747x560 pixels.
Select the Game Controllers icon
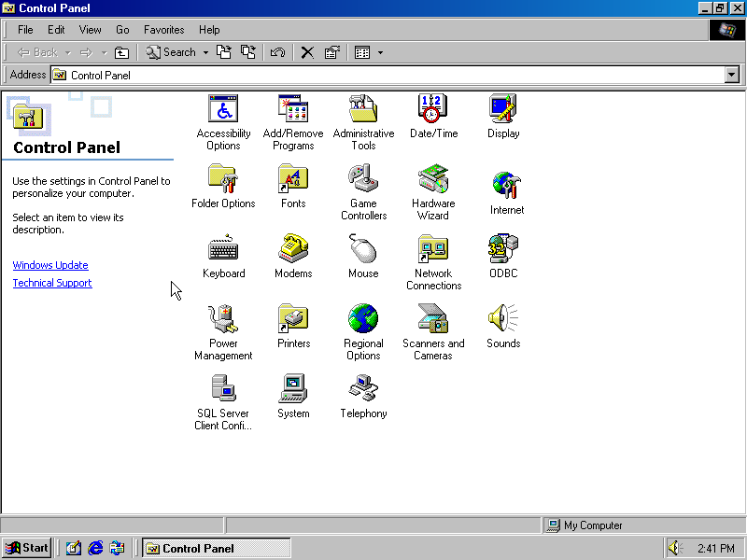[x=363, y=179]
